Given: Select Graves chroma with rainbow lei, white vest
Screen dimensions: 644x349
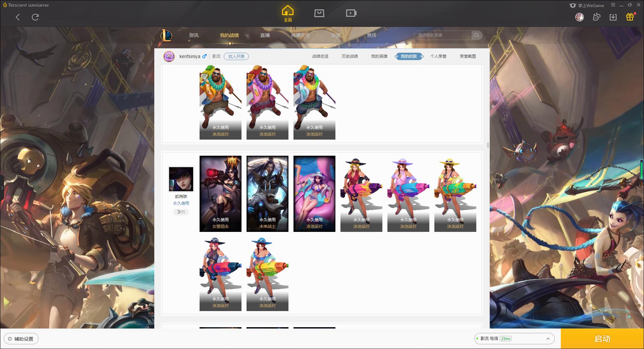Looking at the screenshot, I should click(314, 102).
